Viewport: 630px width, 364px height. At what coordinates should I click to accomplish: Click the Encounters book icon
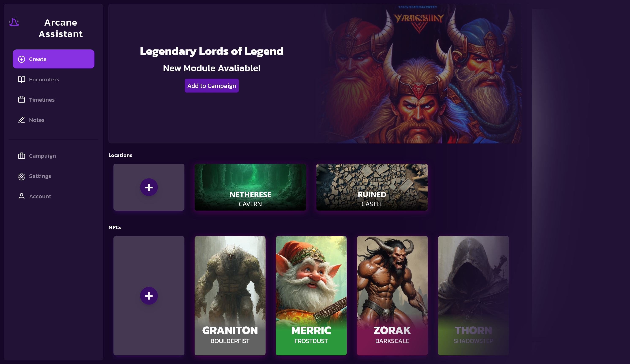(x=22, y=79)
